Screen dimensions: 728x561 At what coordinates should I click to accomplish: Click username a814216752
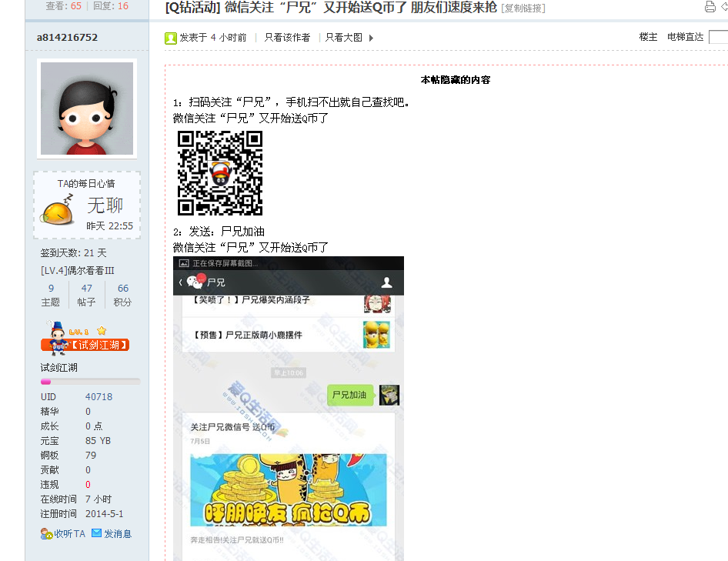(67, 38)
